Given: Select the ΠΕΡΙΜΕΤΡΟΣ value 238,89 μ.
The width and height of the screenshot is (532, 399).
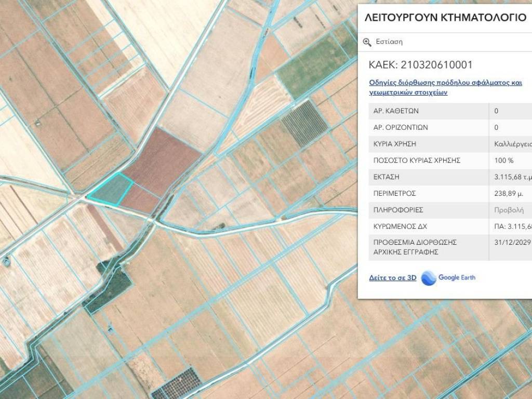Looking at the screenshot, I should [x=509, y=193].
